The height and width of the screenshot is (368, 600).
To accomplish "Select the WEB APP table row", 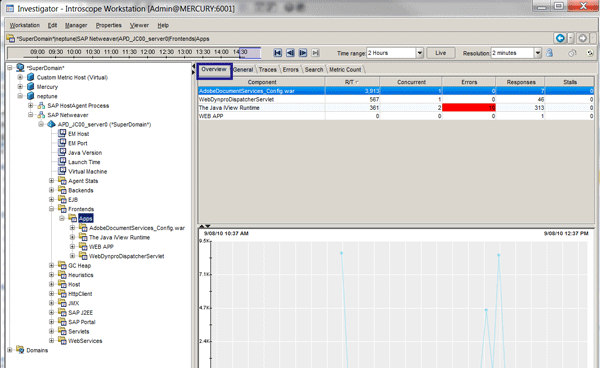I will pyautogui.click(x=396, y=116).
